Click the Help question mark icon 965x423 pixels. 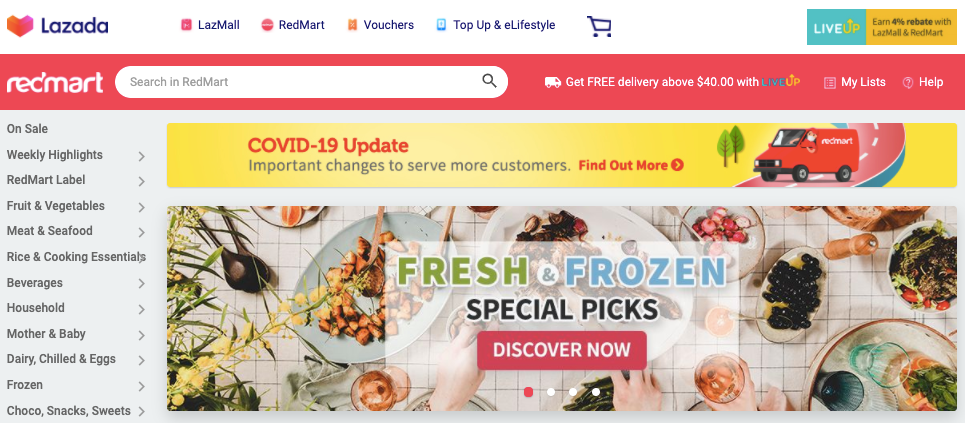click(x=908, y=83)
